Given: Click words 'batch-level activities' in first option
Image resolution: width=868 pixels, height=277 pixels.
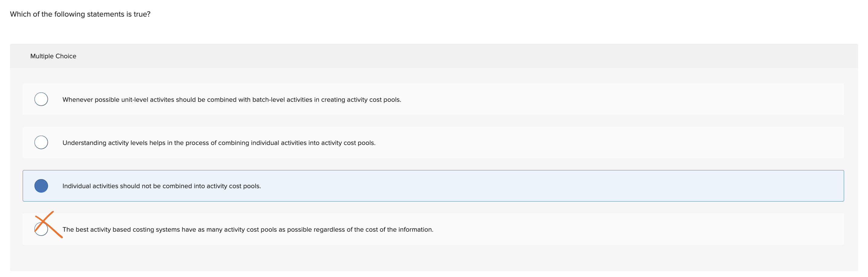Looking at the screenshot, I should pyautogui.click(x=282, y=100).
